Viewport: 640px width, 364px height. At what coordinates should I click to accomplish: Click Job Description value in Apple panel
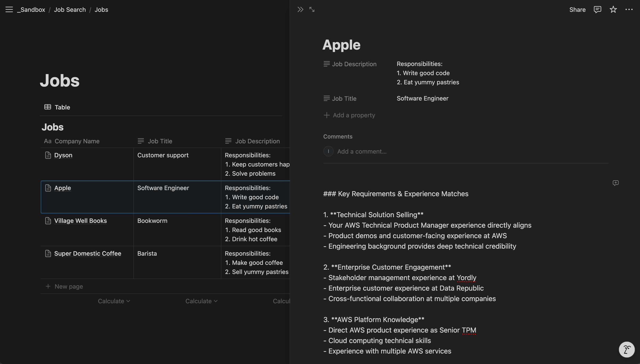[428, 73]
